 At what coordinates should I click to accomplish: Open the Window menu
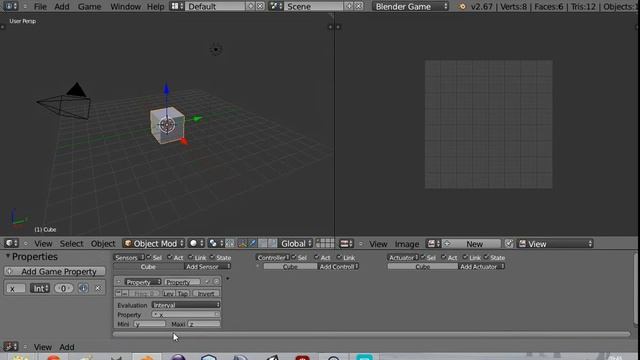click(x=125, y=7)
